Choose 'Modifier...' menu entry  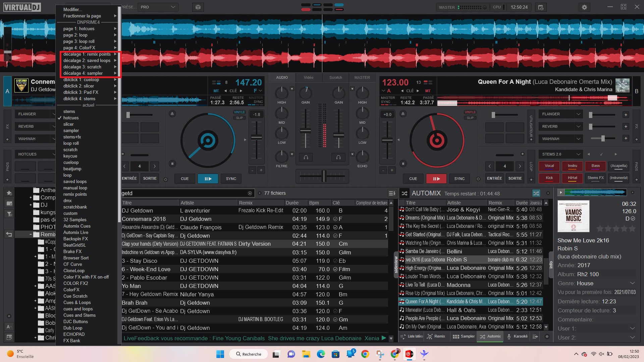tap(73, 9)
